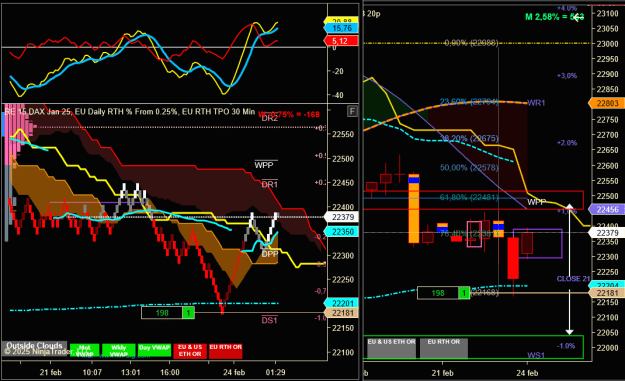This screenshot has height=381, width=625.
Task: Click the orange 22803 price marker
Action: (607, 103)
